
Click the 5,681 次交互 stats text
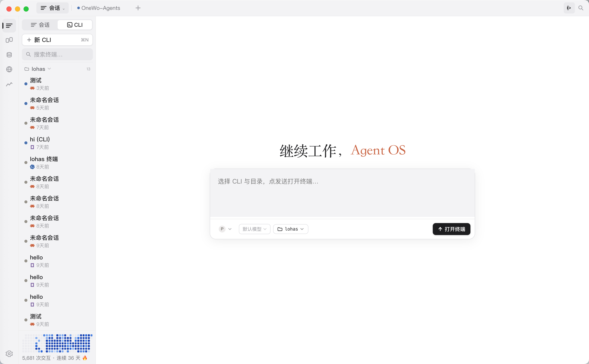point(36,358)
